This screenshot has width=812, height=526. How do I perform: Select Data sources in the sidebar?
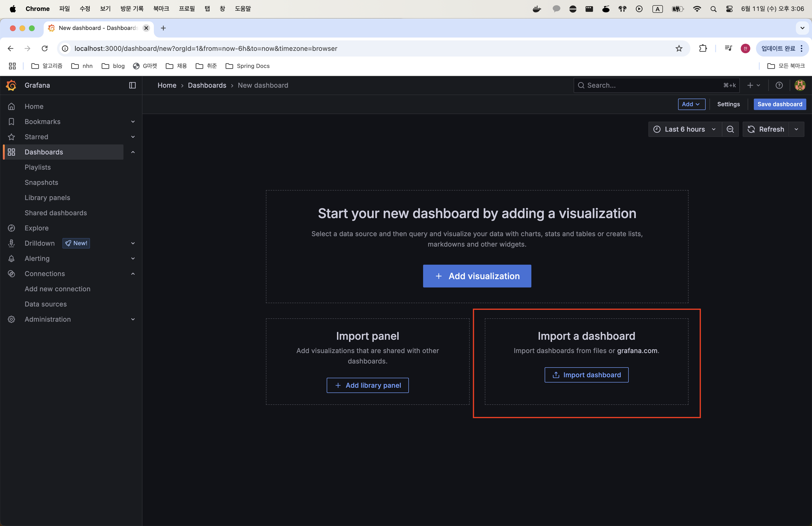(x=46, y=304)
